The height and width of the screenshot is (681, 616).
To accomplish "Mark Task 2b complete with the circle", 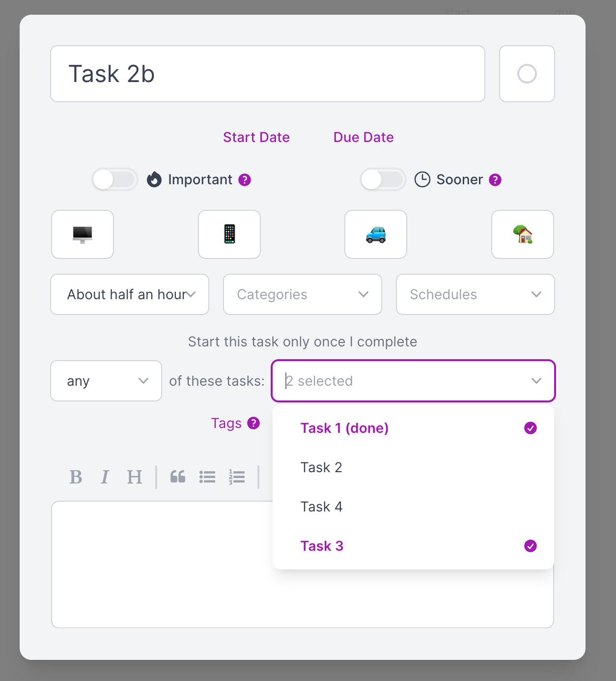I will (x=527, y=74).
